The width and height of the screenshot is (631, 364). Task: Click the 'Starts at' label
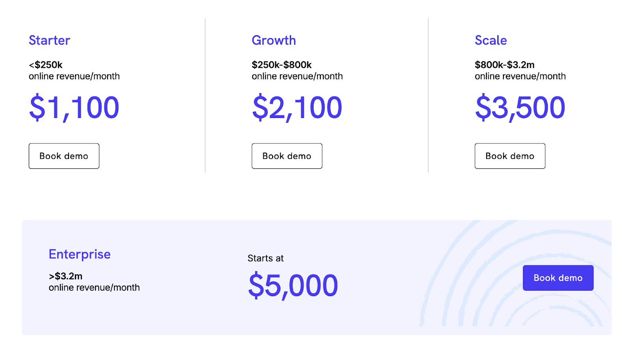click(x=265, y=258)
